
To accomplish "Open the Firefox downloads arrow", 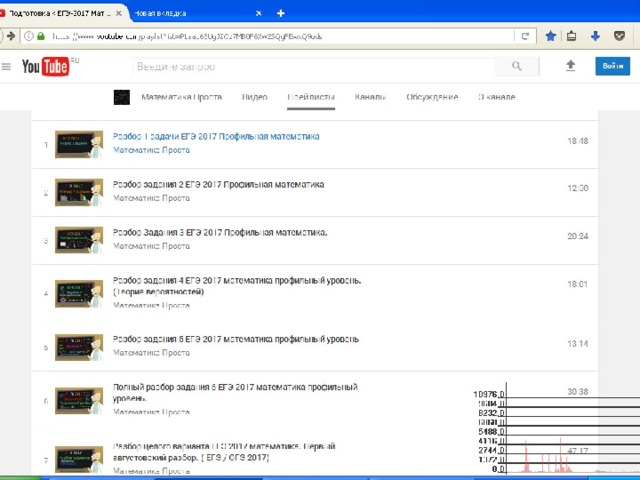I will (595, 36).
